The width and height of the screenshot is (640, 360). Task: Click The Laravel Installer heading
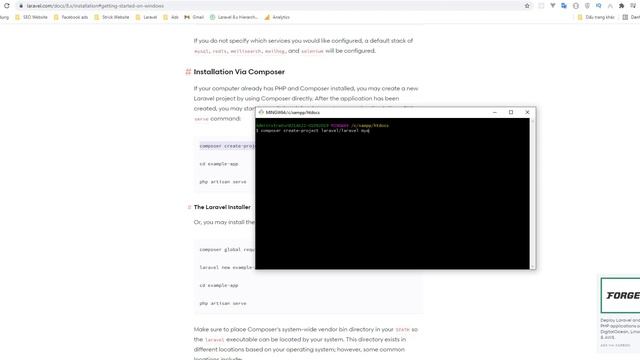tap(222, 207)
